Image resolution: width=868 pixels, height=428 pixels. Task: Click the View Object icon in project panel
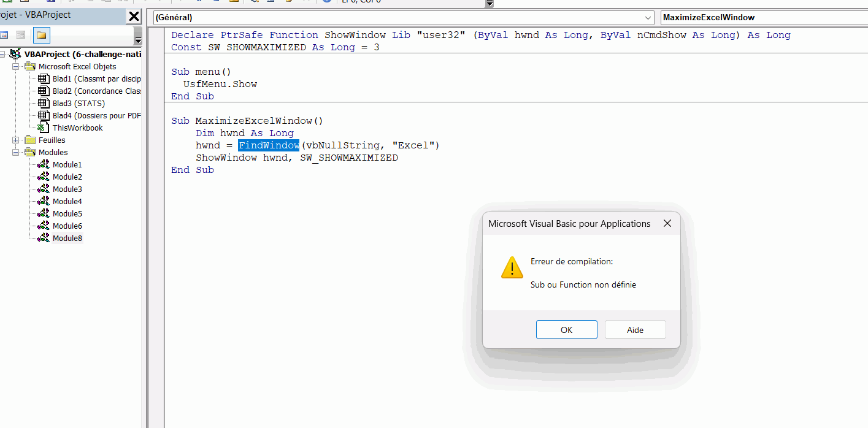coord(21,35)
